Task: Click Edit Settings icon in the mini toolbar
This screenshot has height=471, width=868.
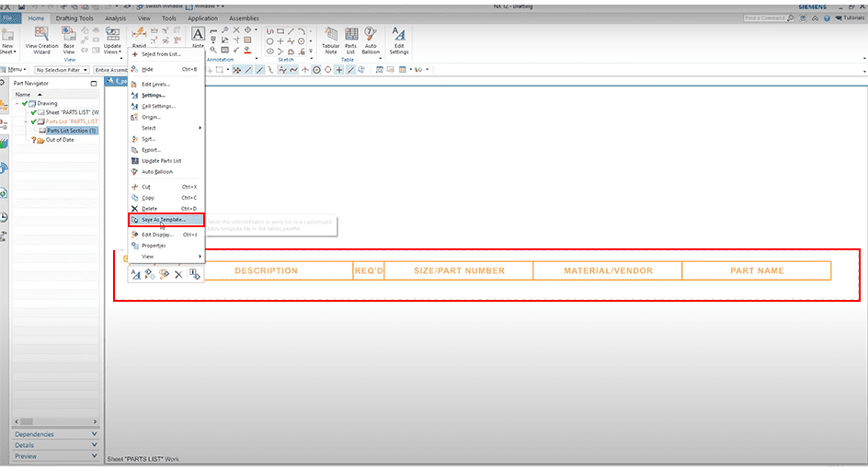Action: [136, 274]
